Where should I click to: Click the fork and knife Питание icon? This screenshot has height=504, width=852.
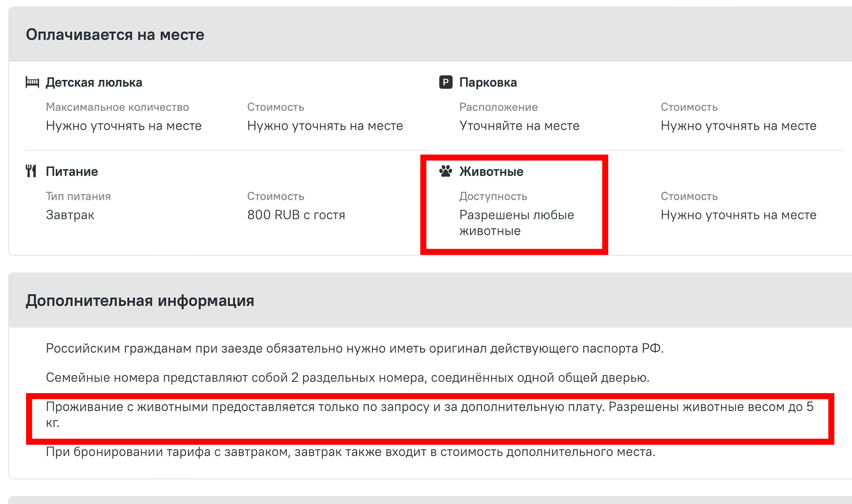coord(31,171)
